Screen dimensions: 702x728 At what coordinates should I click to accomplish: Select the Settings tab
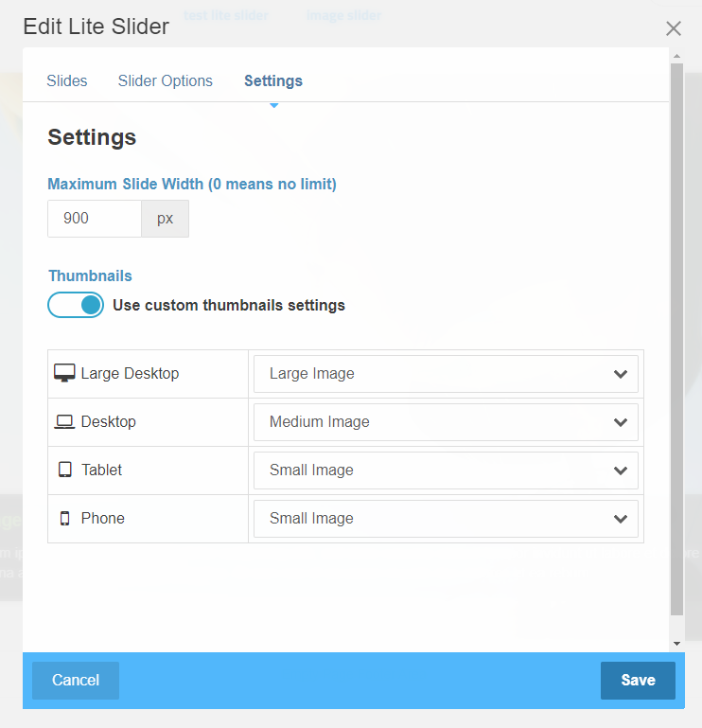point(273,81)
